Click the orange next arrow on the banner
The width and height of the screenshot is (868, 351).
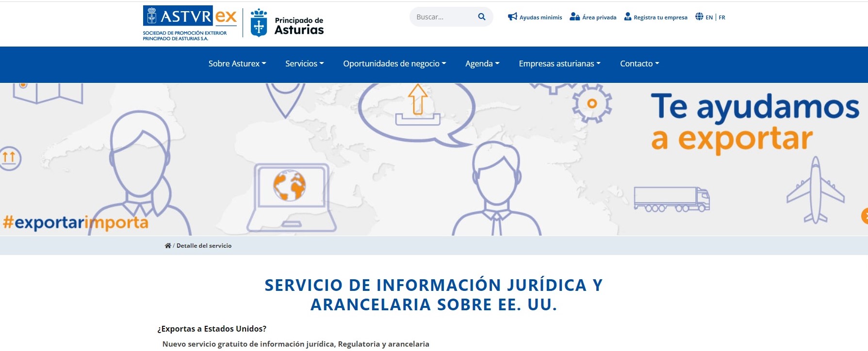(864, 216)
